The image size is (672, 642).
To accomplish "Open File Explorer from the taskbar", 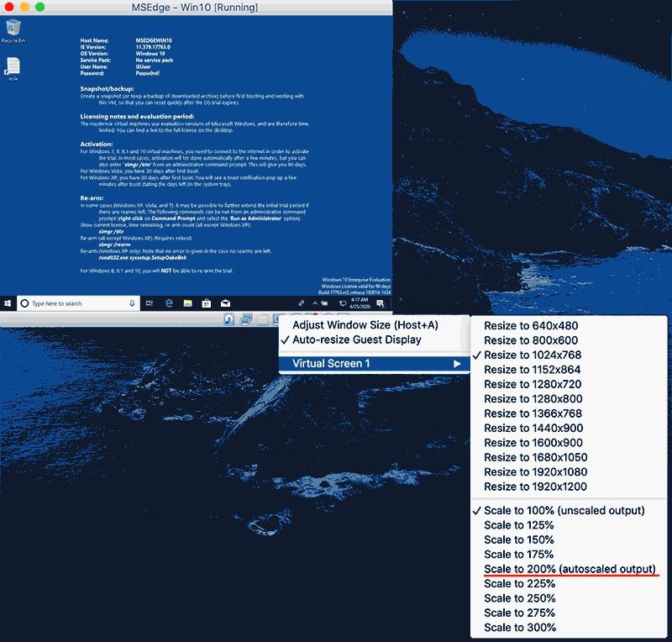I will click(x=188, y=303).
